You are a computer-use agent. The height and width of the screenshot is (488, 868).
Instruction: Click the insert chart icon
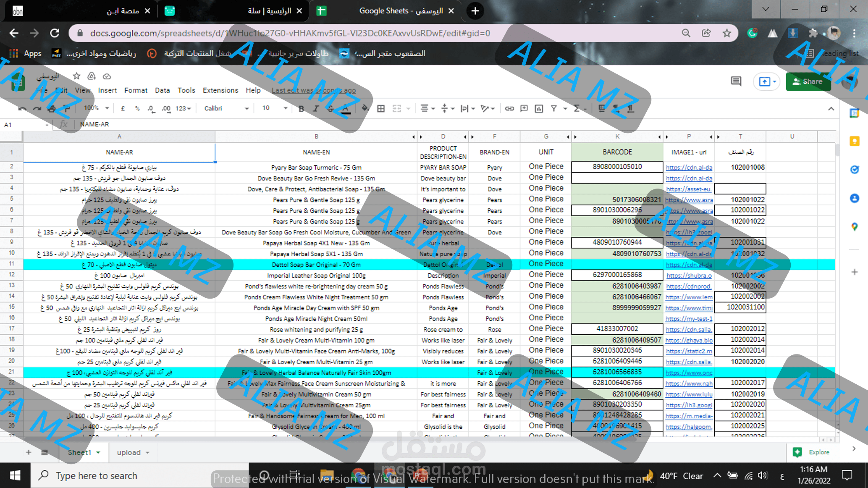coord(539,109)
